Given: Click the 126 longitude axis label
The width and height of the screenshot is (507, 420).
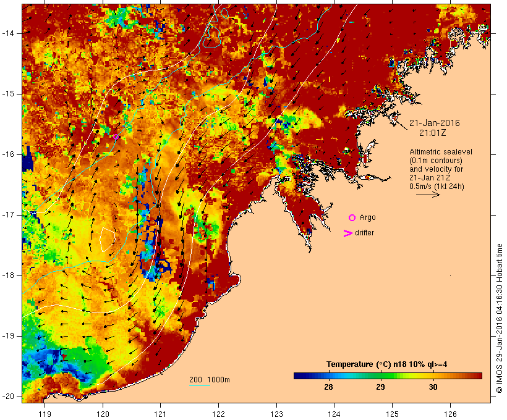Looking at the screenshot, I should tap(450, 414).
